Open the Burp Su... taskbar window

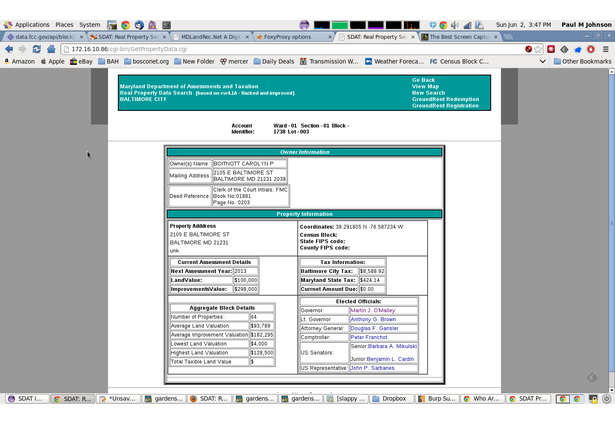click(x=437, y=399)
